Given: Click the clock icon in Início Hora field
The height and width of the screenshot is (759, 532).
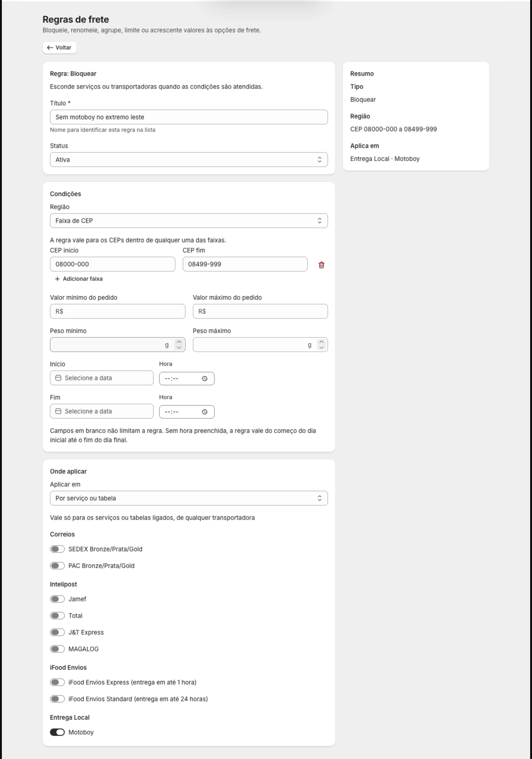Looking at the screenshot, I should click(205, 379).
